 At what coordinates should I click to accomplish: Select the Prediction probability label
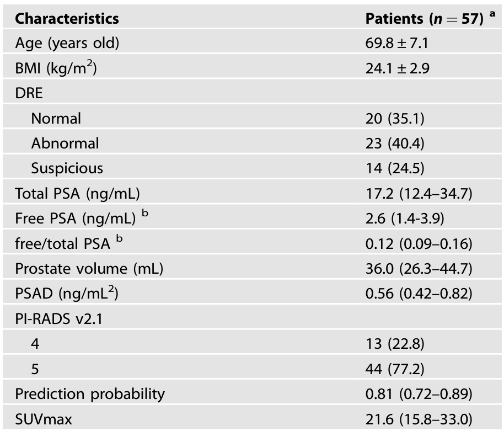click(x=90, y=395)
